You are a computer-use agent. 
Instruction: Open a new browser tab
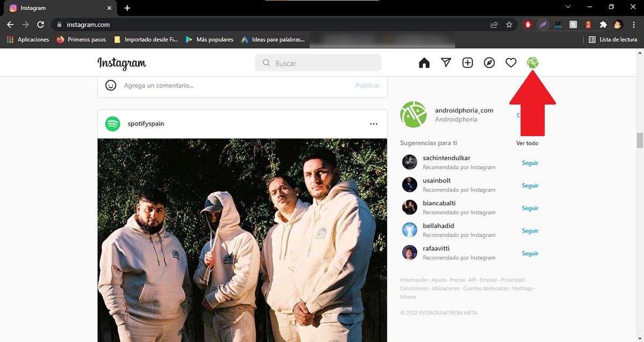coord(127,8)
